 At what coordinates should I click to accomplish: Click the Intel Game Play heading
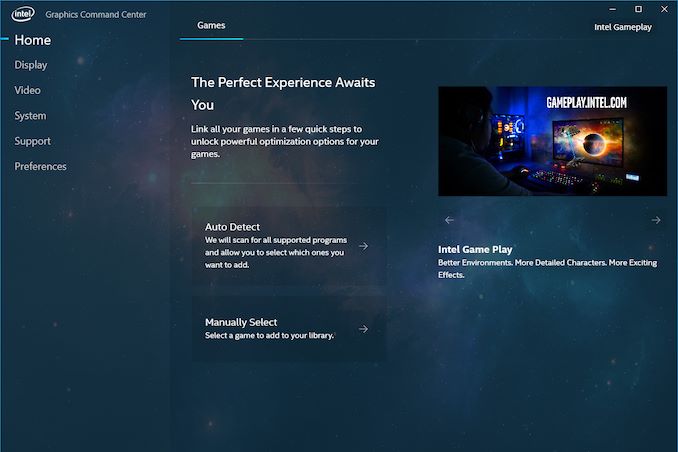tap(475, 249)
